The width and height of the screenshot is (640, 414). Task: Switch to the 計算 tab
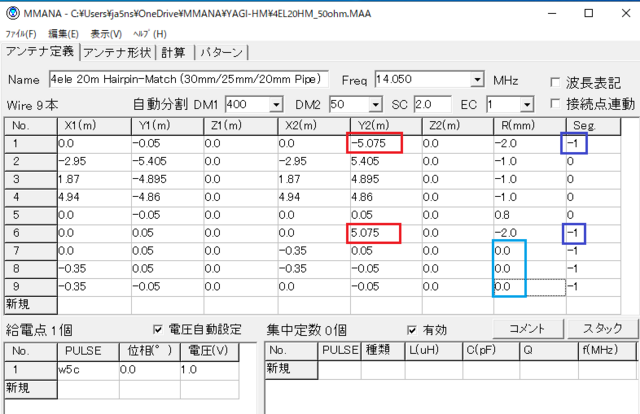click(x=176, y=52)
